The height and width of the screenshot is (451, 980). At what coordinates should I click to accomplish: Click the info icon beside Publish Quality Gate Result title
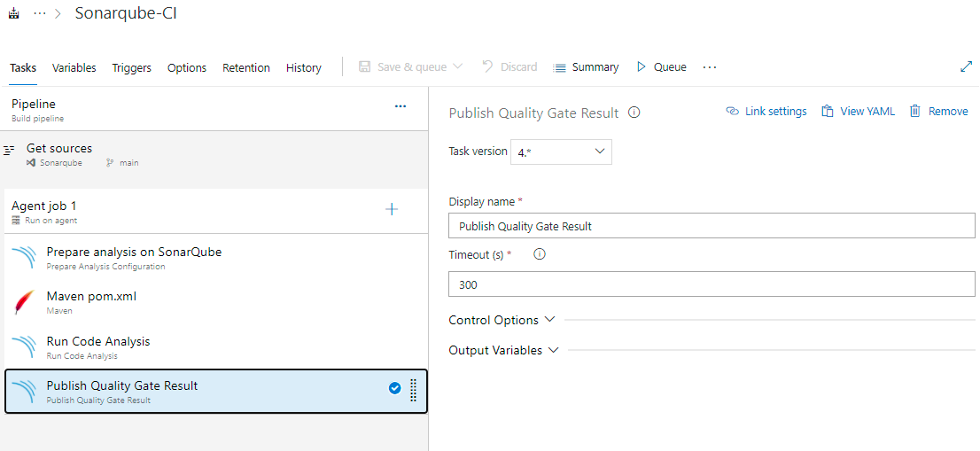click(x=634, y=113)
